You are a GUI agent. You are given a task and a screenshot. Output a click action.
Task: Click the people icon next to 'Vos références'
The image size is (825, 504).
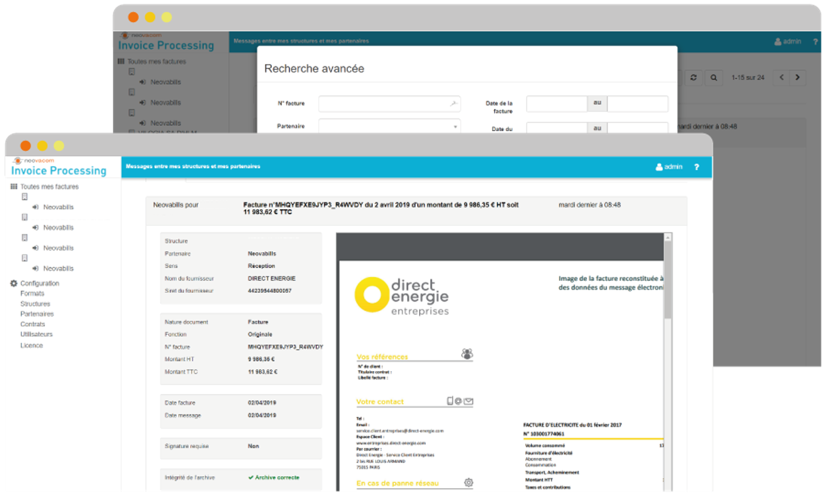466,354
